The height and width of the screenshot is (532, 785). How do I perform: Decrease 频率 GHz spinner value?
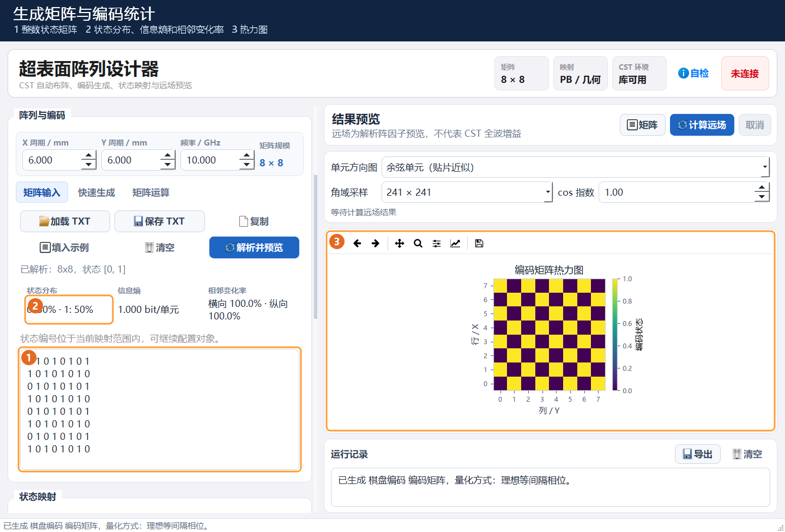(x=247, y=165)
